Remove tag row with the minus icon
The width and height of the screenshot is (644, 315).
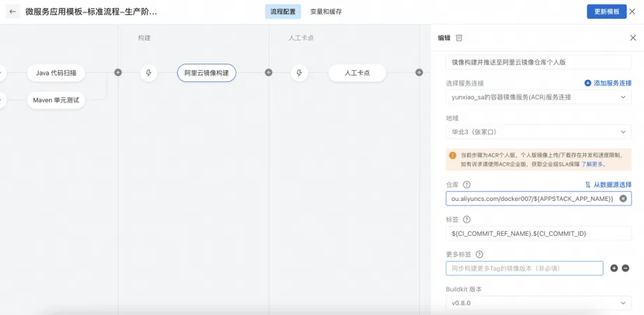click(x=626, y=268)
